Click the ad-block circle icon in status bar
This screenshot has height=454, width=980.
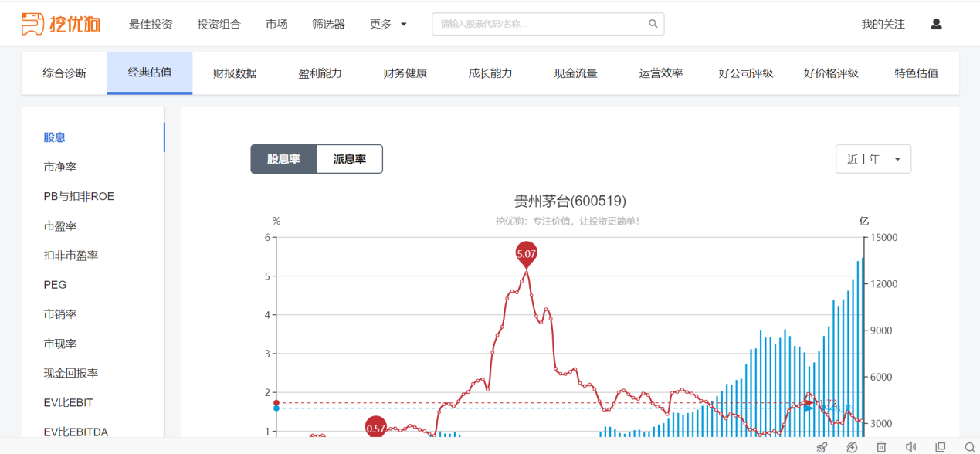[852, 446]
